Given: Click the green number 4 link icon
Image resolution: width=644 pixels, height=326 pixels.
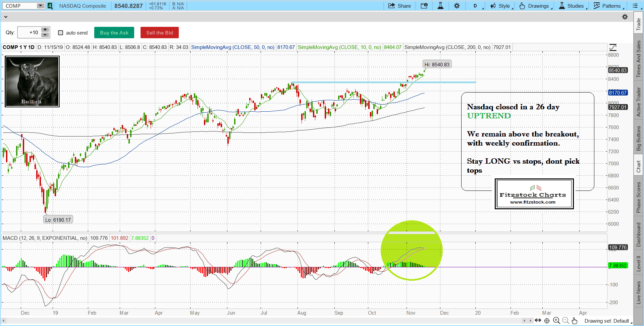Looking at the screenshot, I should pos(50,6).
